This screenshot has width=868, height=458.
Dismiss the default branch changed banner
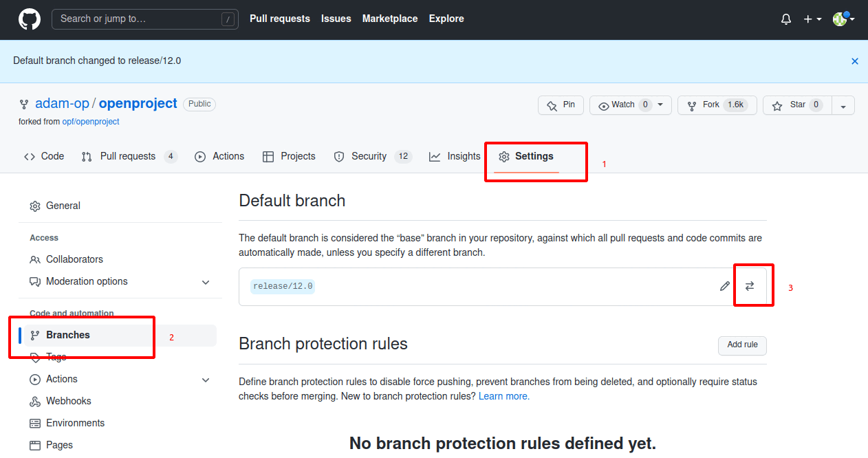[855, 61]
